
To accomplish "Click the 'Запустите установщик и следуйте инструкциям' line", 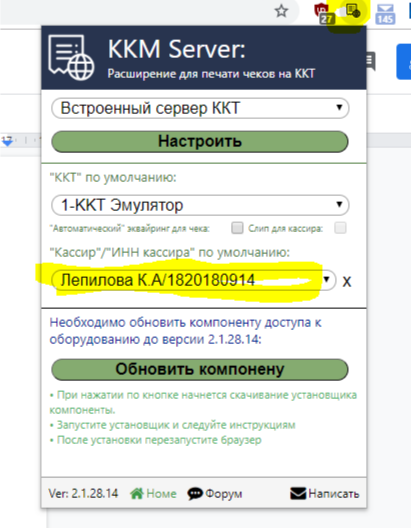I will click(172, 425).
